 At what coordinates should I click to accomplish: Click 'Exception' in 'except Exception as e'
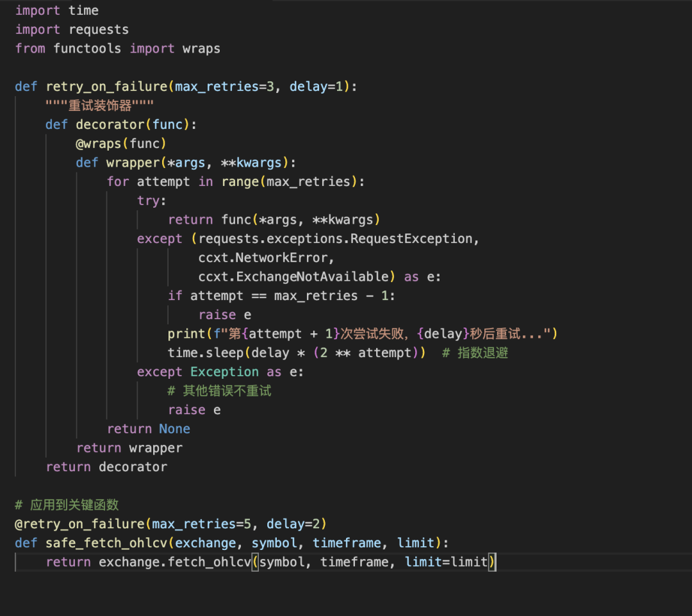tap(224, 372)
